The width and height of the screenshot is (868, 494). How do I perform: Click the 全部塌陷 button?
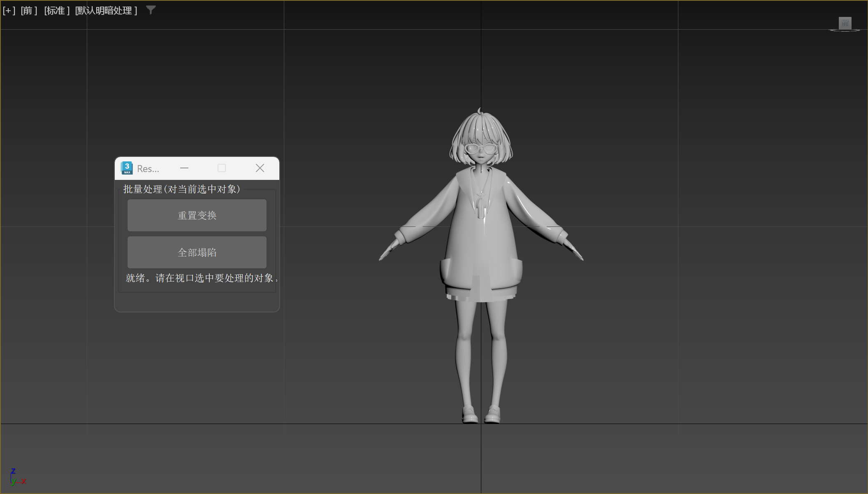197,252
